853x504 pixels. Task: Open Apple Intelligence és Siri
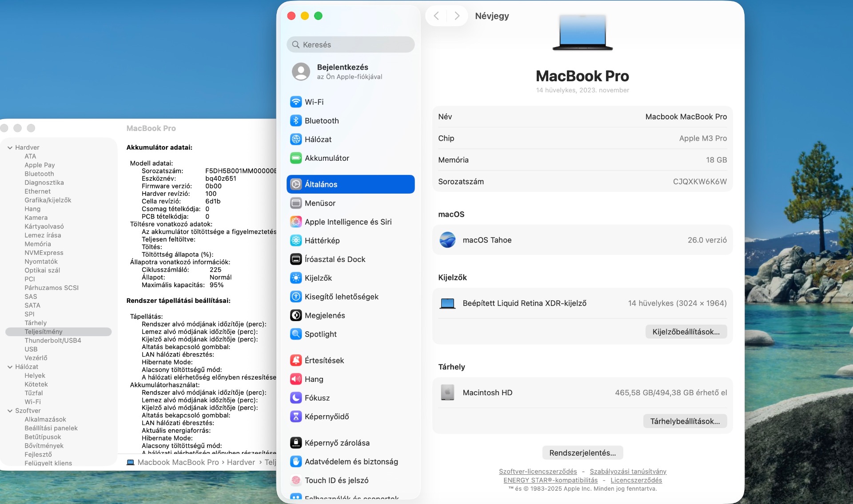(351, 222)
